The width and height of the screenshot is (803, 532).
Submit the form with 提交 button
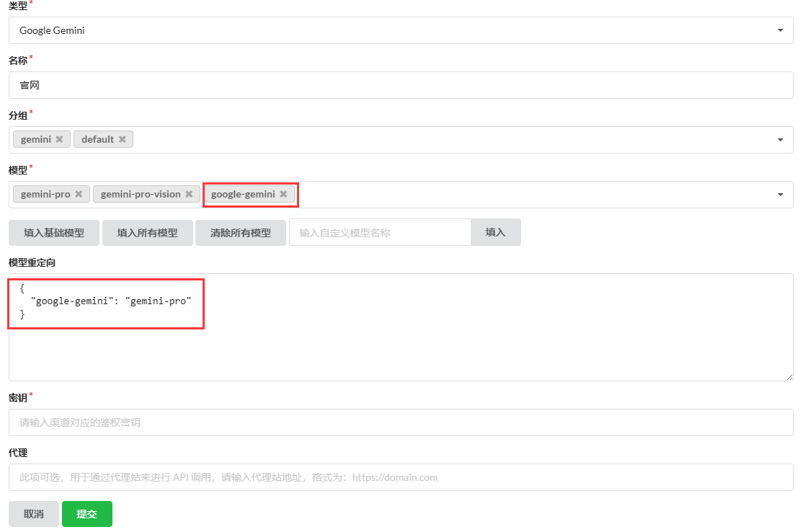pos(87,514)
